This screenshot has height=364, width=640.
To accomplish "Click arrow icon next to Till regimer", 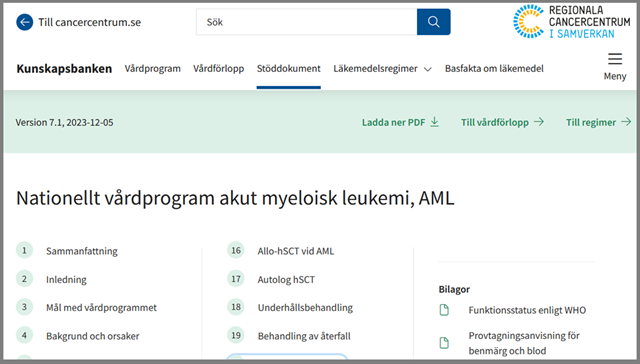I will [626, 122].
